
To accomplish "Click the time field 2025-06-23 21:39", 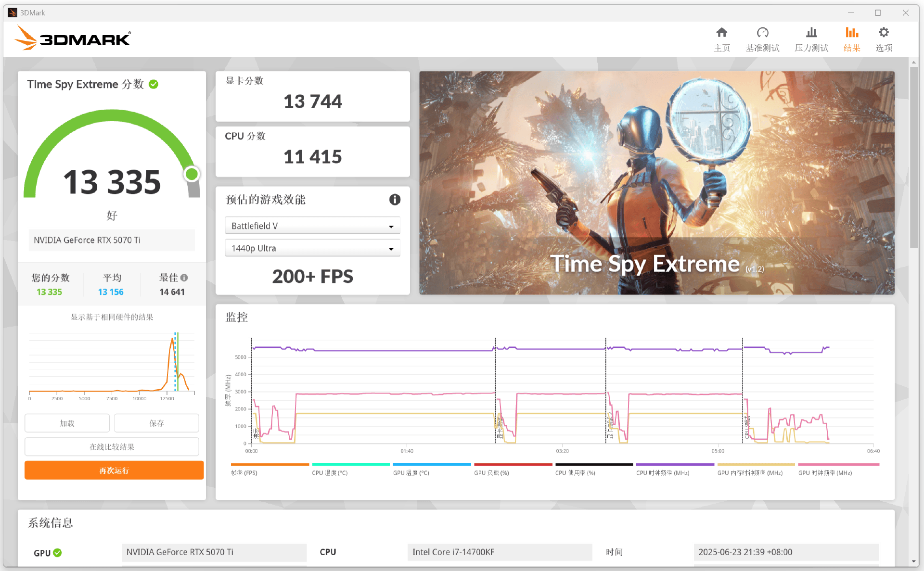I will [786, 552].
